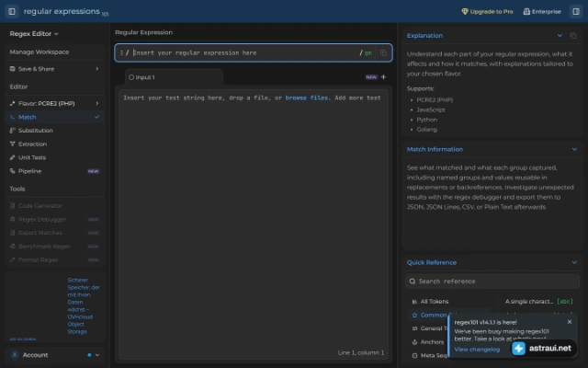Open the Pipeline function
The image size is (588, 368).
click(55, 171)
